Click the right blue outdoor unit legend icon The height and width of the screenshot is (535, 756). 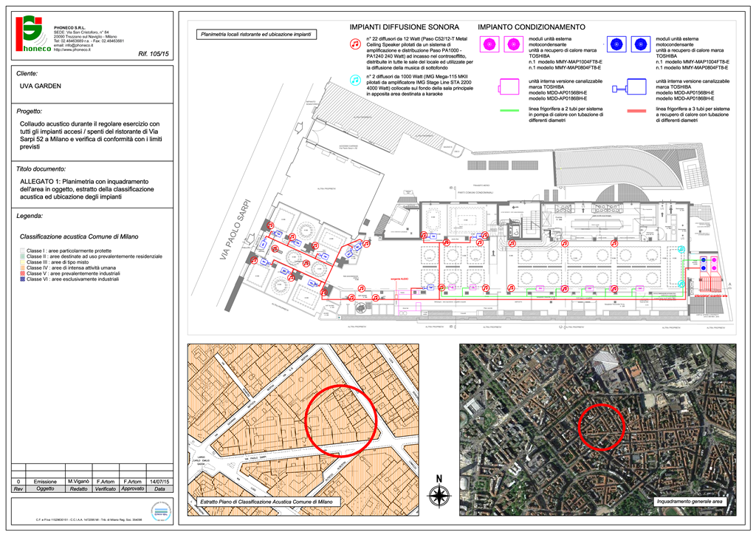click(640, 44)
